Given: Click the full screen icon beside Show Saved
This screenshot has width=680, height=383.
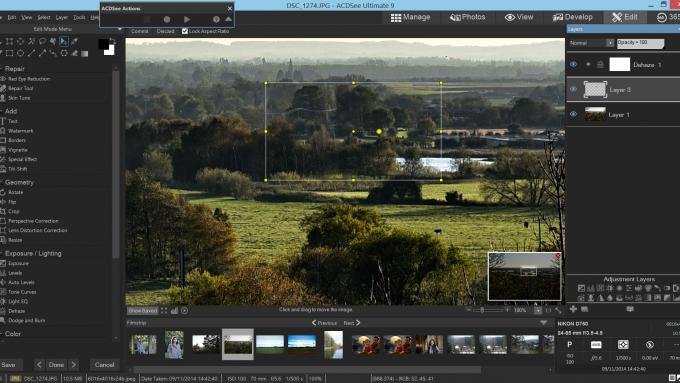Looking at the screenshot, I should 164,311.
